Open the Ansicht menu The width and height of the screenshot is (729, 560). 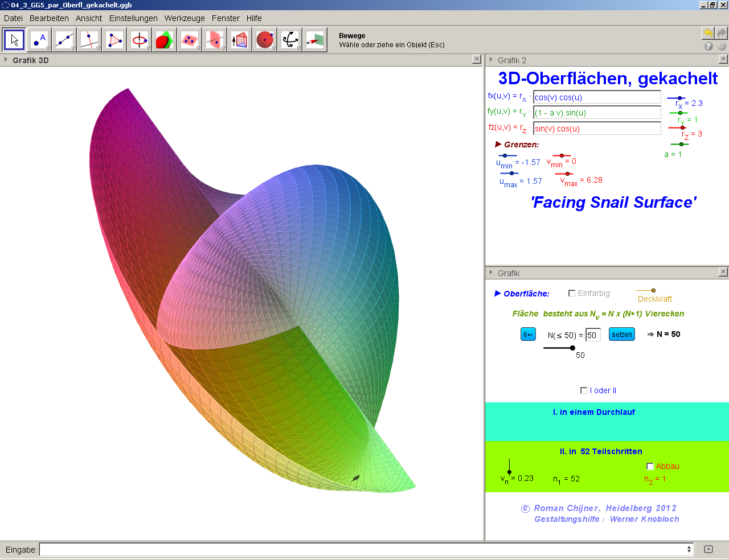click(89, 18)
